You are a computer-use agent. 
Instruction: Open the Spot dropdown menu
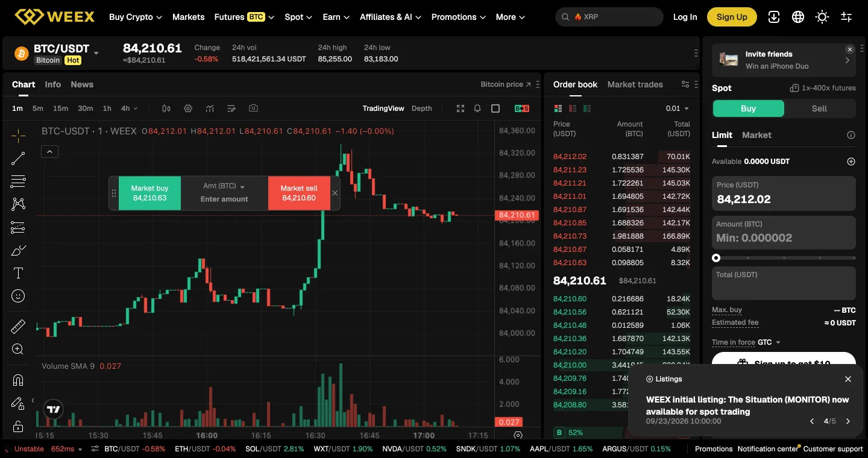298,17
